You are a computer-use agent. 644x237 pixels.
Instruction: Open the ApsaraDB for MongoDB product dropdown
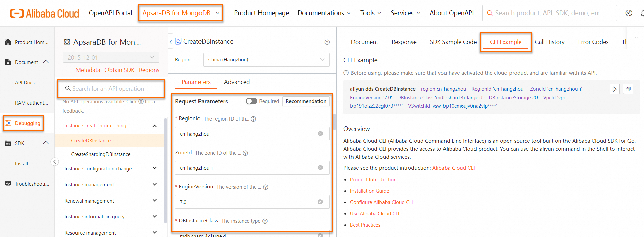point(181,13)
